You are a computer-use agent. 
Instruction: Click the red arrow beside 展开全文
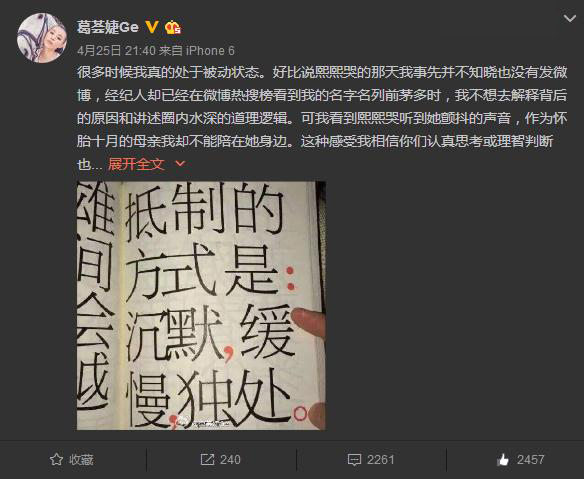tap(180, 164)
